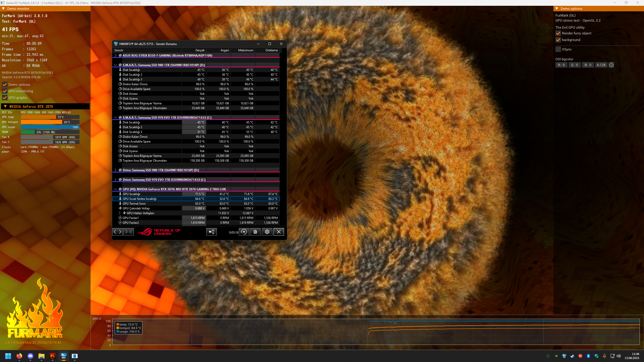Viewport: 644px width, 362px height.
Task: Click the HWiNFO tray icon
Action: 564,356
